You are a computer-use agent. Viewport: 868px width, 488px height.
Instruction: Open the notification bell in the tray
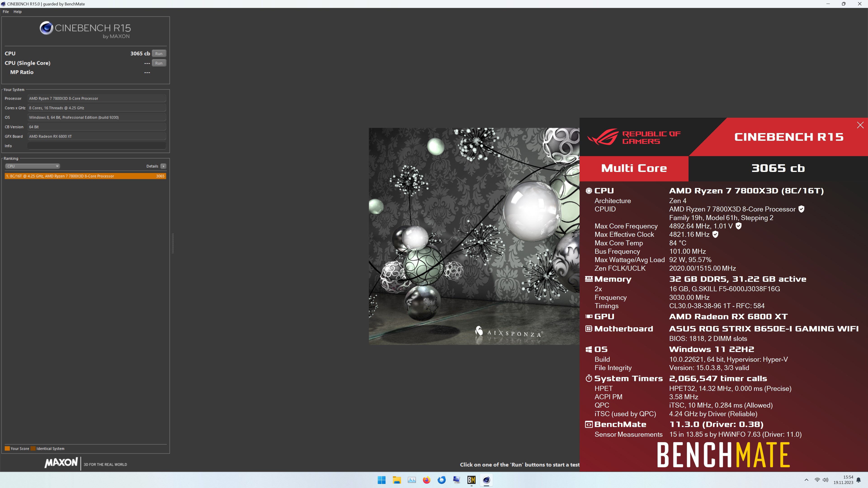click(859, 480)
